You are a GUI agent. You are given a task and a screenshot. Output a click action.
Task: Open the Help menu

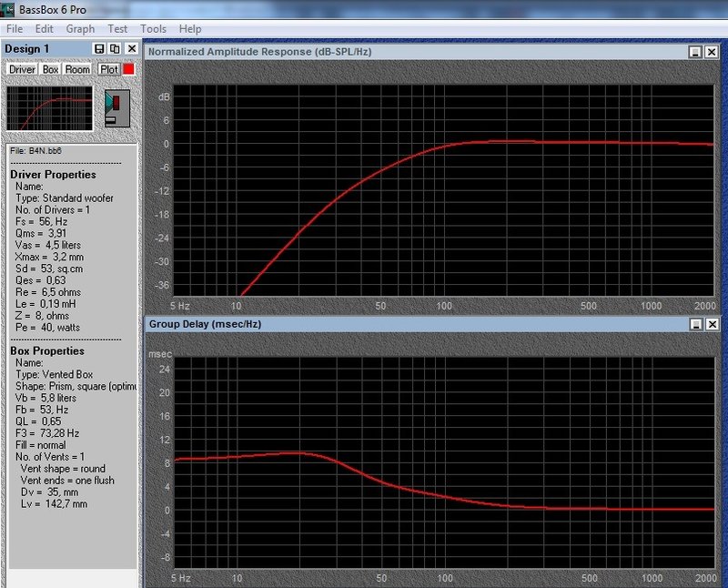click(190, 29)
